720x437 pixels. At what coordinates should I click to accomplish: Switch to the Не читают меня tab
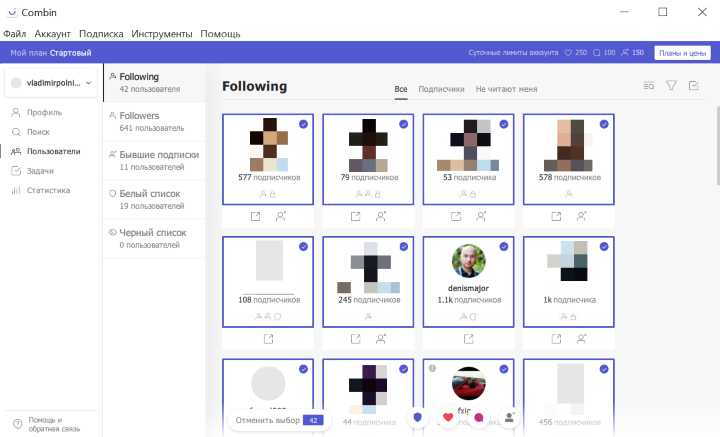tap(506, 89)
